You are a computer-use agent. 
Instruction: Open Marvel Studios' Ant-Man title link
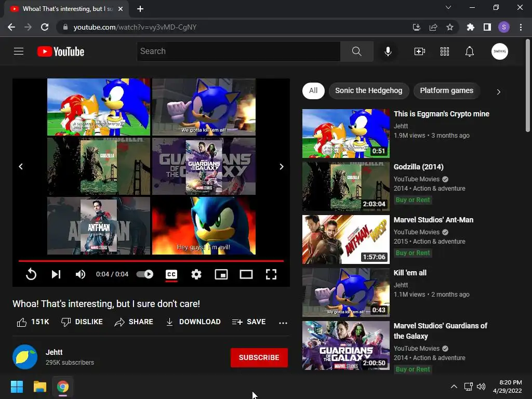[x=433, y=220]
